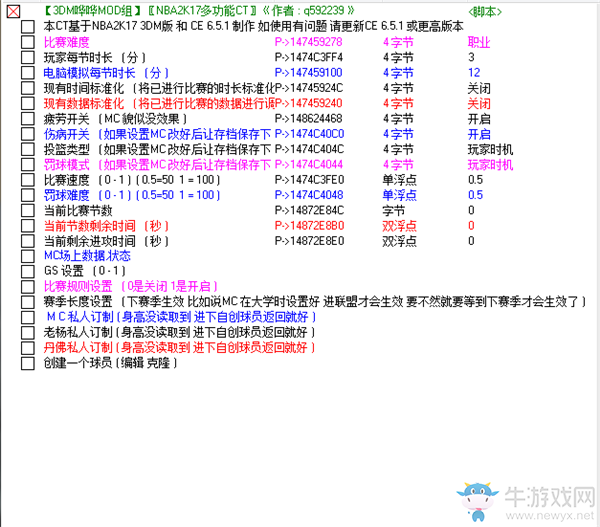600x527 pixels.
Task: Enable the 伤病开关 checkbox
Action: (x=28, y=134)
